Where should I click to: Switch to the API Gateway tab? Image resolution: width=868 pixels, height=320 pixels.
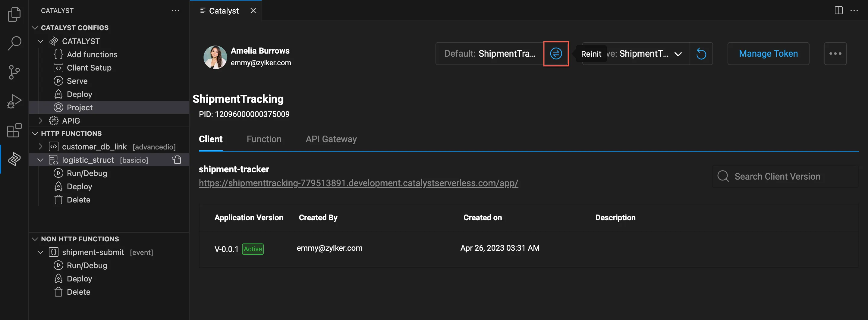(331, 139)
